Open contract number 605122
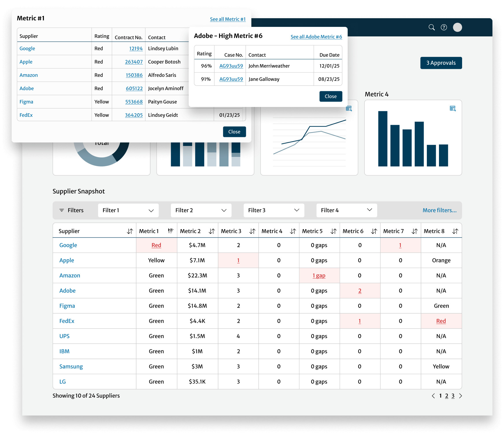The width and height of the screenshot is (504, 434). pyautogui.click(x=134, y=88)
